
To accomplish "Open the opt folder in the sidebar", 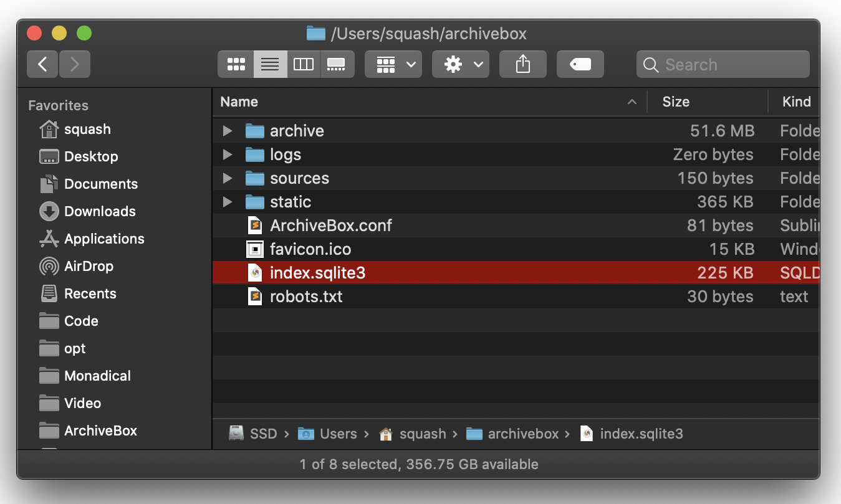I will coord(62,348).
